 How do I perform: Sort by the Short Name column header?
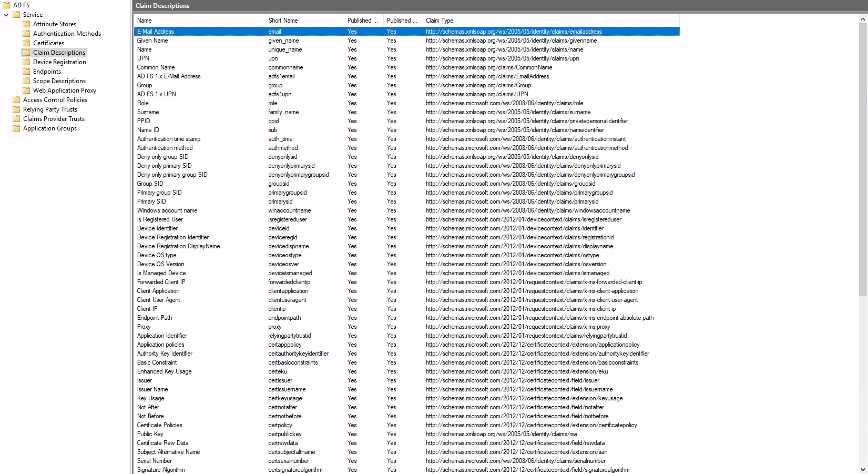(304, 21)
